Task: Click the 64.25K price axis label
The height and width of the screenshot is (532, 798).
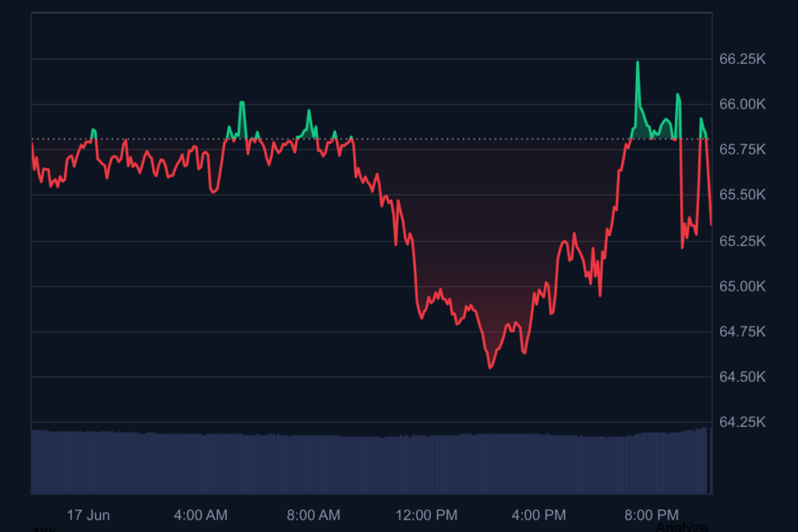Action: pos(742,422)
